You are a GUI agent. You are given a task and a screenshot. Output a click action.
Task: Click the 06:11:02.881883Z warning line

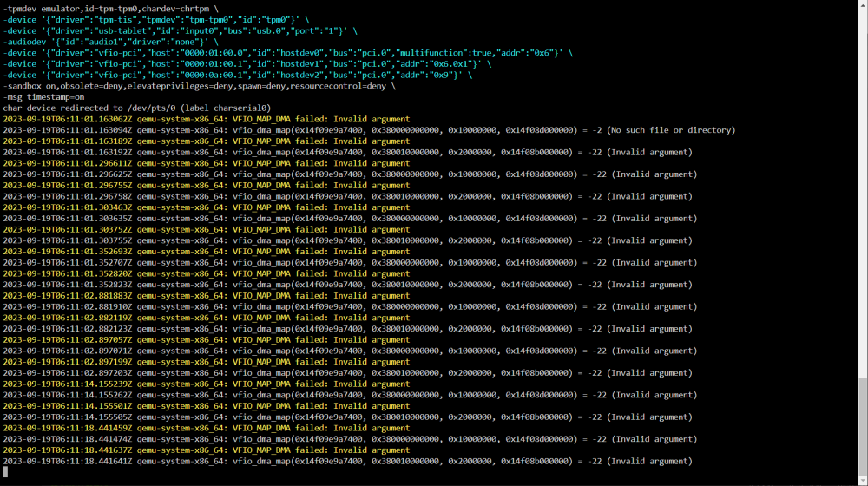click(206, 296)
